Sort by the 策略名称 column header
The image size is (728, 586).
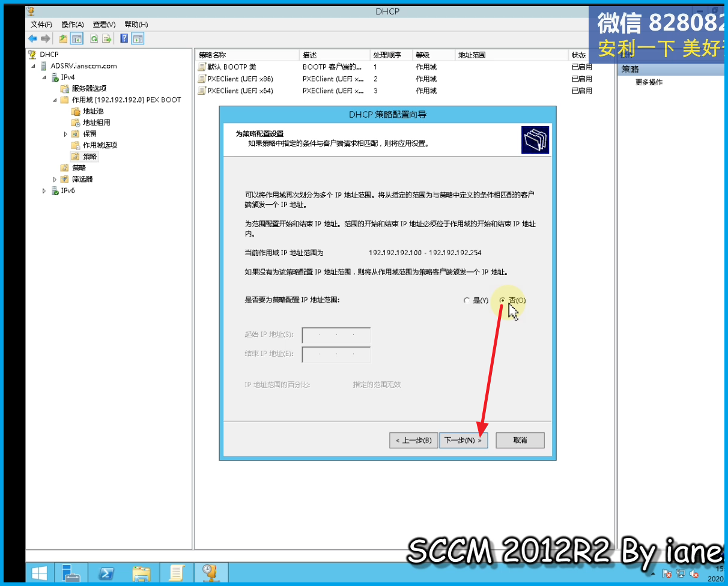(x=247, y=55)
